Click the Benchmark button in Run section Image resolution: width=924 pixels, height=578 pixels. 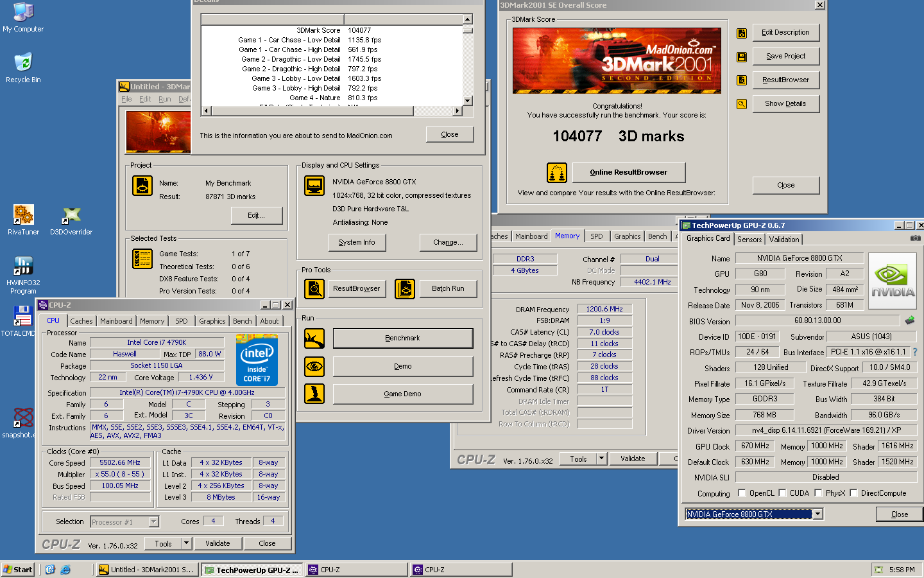click(403, 338)
